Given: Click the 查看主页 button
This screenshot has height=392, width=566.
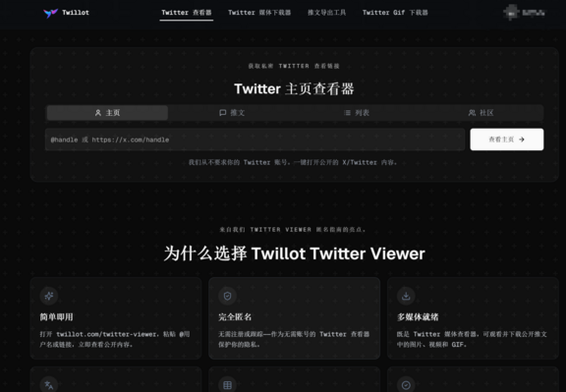Looking at the screenshot, I should (x=507, y=140).
